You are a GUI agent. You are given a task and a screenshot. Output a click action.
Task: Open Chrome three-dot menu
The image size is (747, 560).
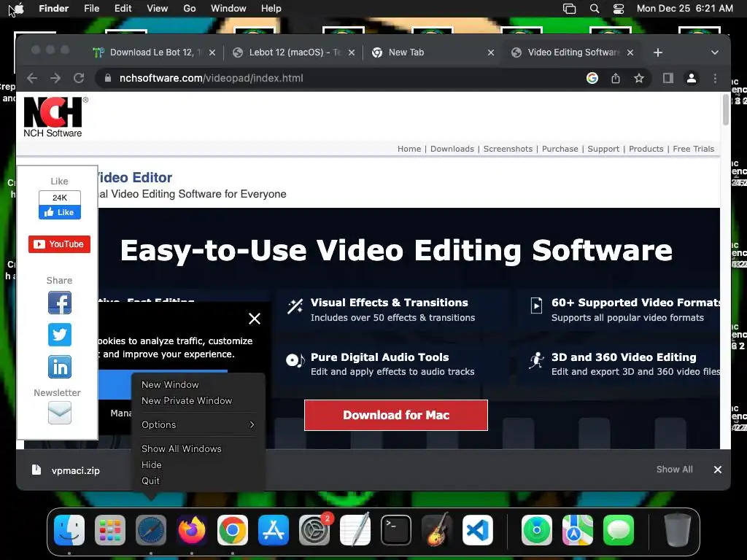(x=715, y=78)
